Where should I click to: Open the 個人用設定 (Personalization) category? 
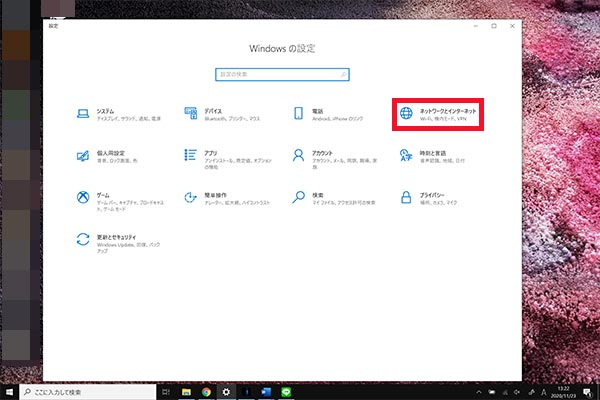[x=110, y=156]
